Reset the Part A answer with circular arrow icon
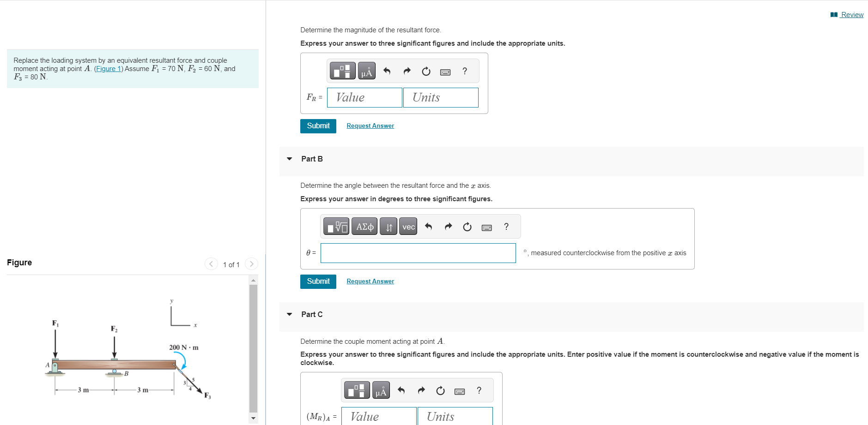The height and width of the screenshot is (425, 868). (425, 71)
